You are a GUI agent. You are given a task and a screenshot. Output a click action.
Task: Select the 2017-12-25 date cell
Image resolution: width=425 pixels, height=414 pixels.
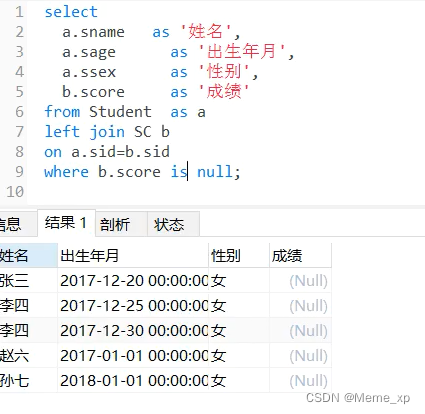pos(133,305)
